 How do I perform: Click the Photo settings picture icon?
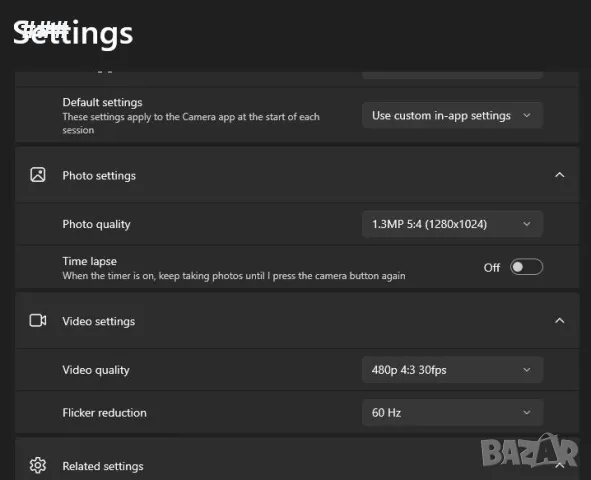click(38, 175)
